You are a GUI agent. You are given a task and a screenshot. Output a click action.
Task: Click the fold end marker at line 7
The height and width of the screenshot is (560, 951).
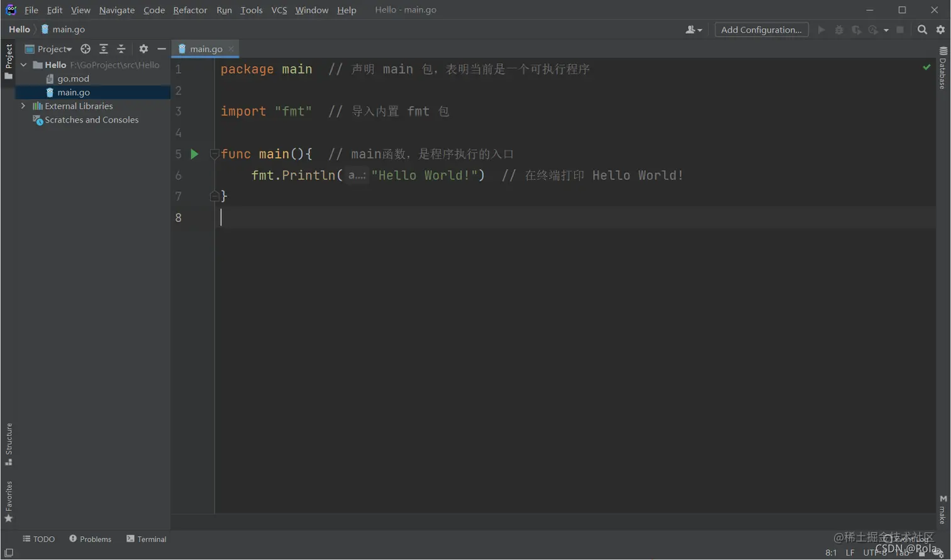(214, 197)
